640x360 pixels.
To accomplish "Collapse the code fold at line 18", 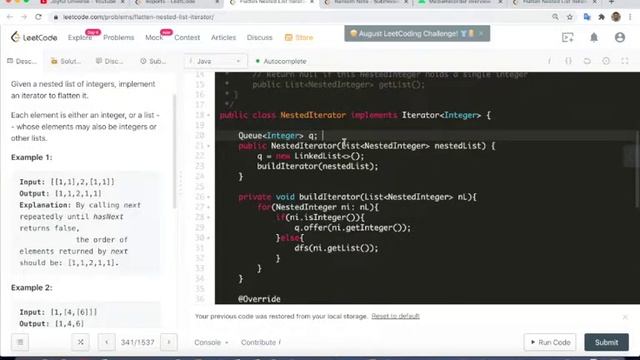I will [209, 116].
